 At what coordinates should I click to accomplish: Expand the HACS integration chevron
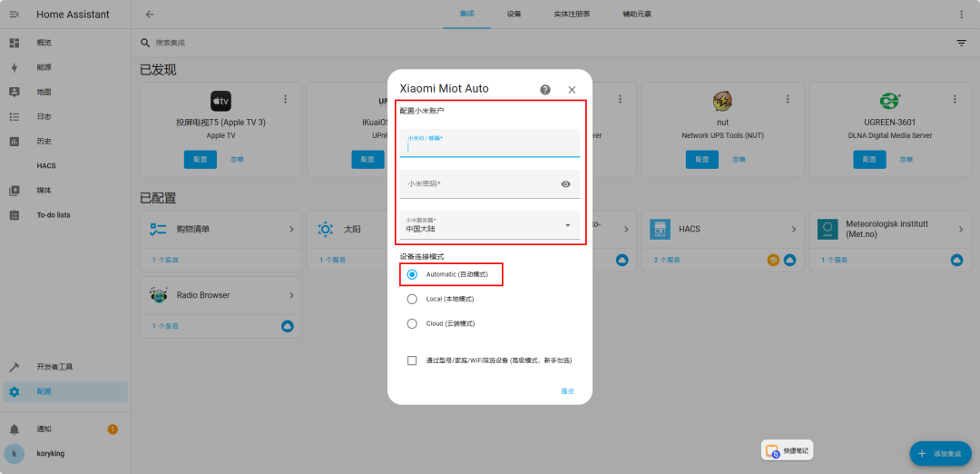click(x=794, y=230)
